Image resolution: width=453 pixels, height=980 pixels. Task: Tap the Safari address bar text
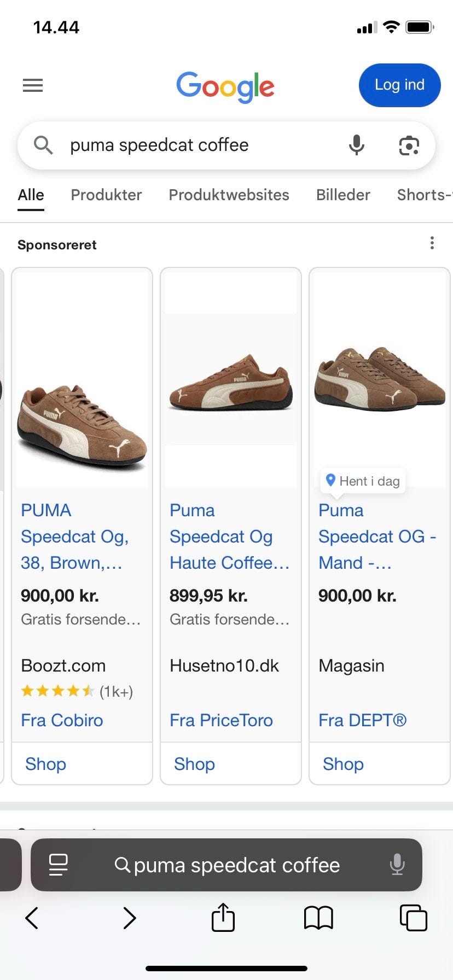pos(236,865)
